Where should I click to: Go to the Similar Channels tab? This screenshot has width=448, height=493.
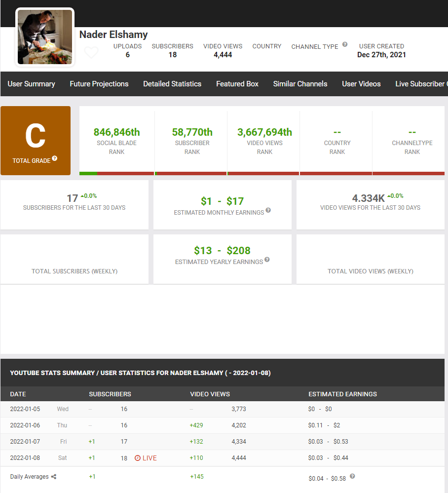pos(300,83)
